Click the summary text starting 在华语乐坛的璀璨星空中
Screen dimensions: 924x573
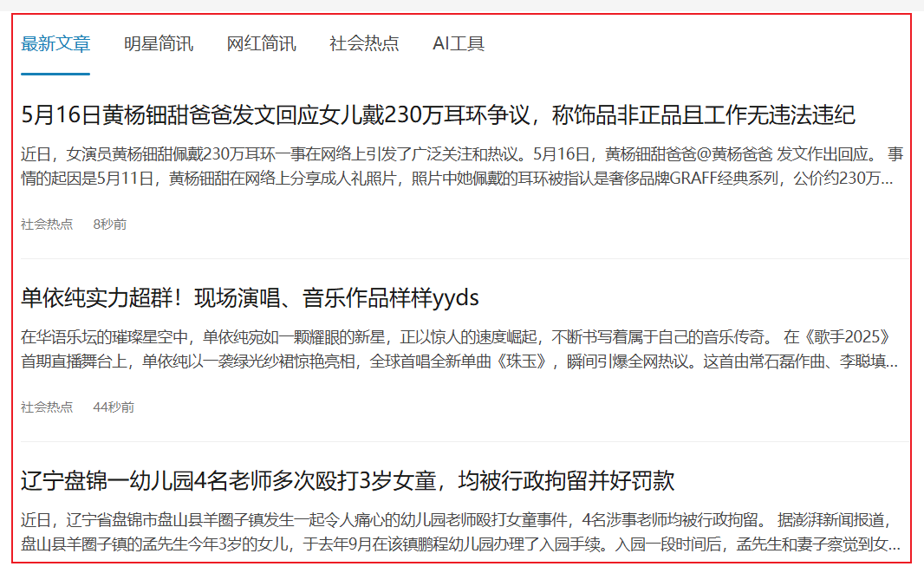(x=459, y=349)
